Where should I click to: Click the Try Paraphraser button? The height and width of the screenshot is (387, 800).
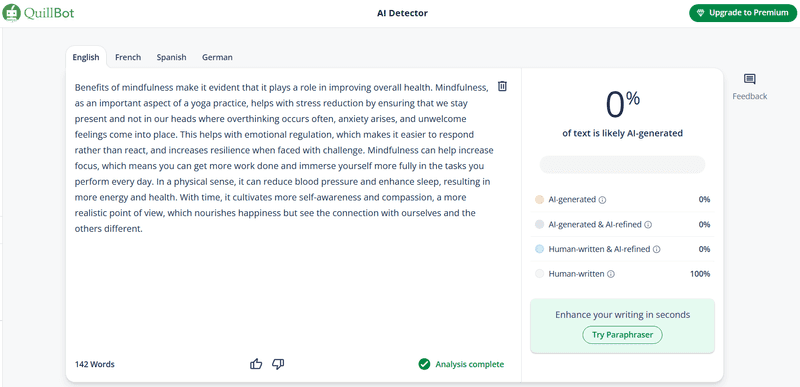(x=622, y=335)
